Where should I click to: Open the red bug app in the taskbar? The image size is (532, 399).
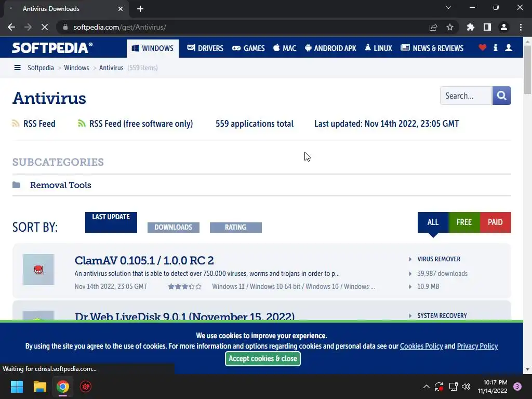tap(86, 387)
